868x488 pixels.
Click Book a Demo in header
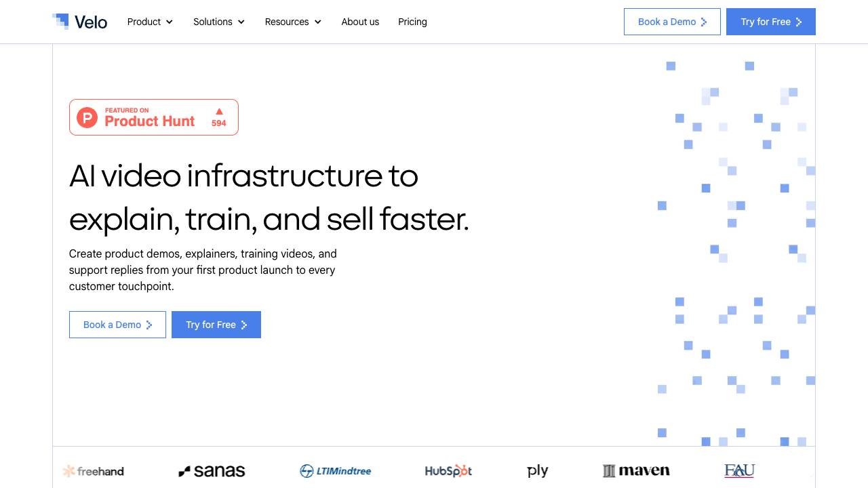click(672, 22)
